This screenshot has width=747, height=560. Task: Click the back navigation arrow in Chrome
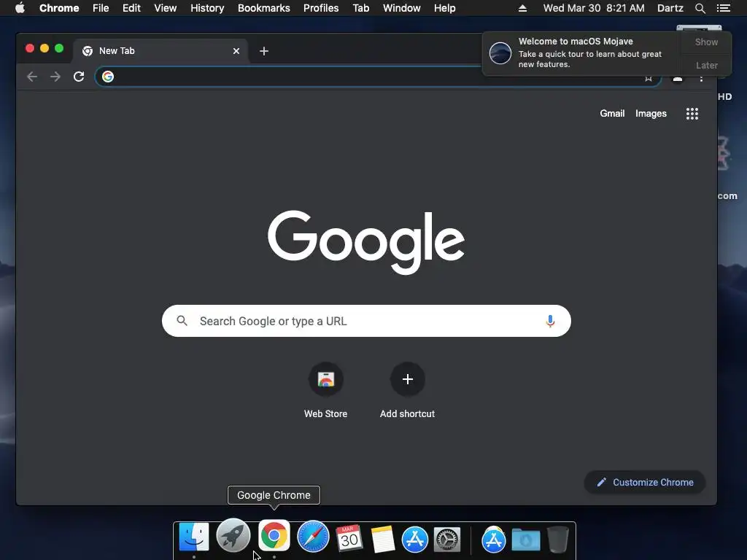pos(32,77)
